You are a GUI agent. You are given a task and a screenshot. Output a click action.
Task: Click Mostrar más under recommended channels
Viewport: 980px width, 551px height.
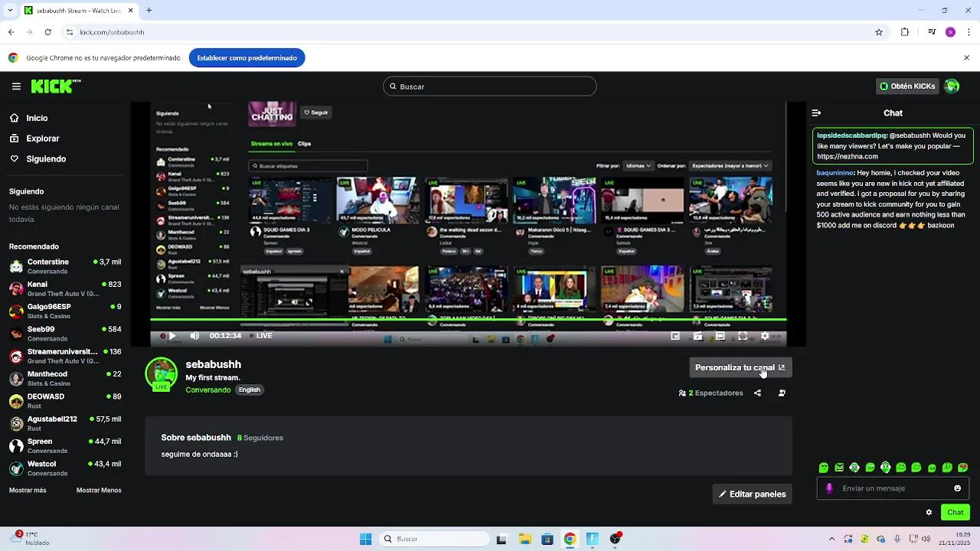click(28, 491)
